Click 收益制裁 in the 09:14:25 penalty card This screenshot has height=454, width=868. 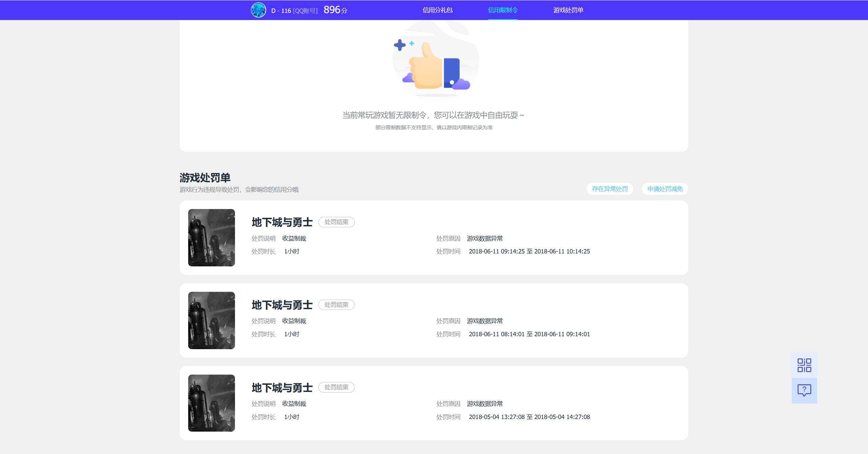click(294, 239)
